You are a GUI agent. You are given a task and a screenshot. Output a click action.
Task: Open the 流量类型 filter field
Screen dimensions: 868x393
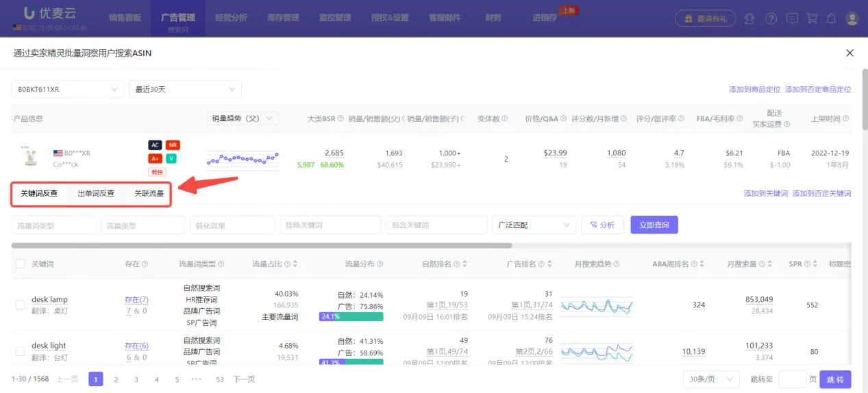click(x=143, y=225)
